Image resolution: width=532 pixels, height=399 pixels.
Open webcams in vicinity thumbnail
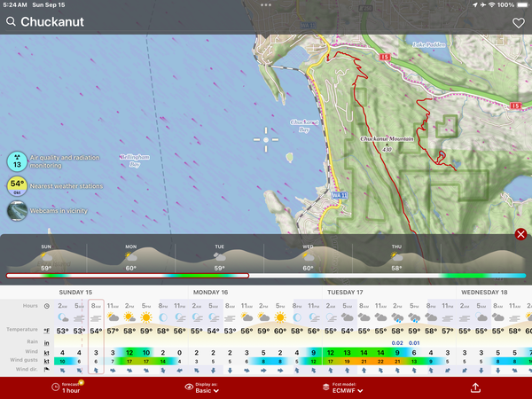pyautogui.click(x=17, y=210)
